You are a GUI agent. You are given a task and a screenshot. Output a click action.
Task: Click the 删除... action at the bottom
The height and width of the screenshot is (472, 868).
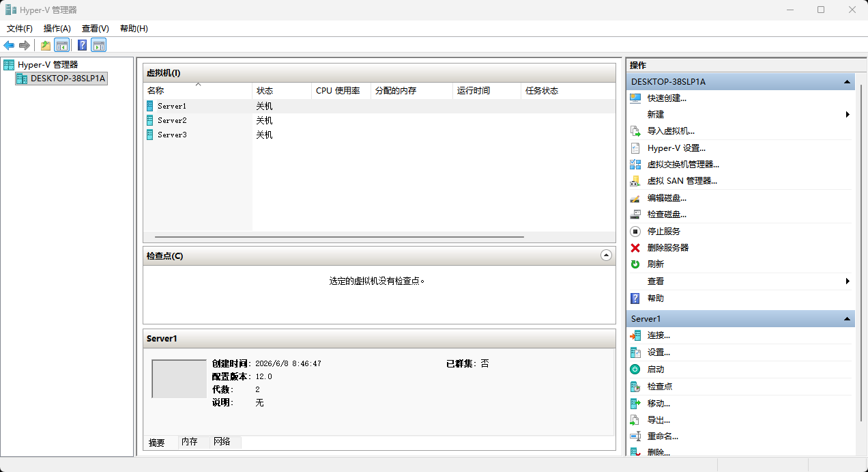(659, 452)
